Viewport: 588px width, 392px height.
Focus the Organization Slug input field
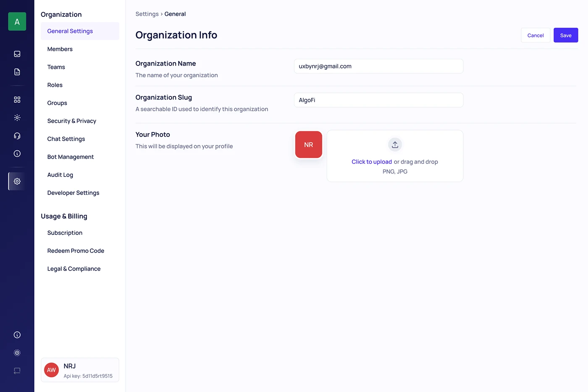[378, 100]
